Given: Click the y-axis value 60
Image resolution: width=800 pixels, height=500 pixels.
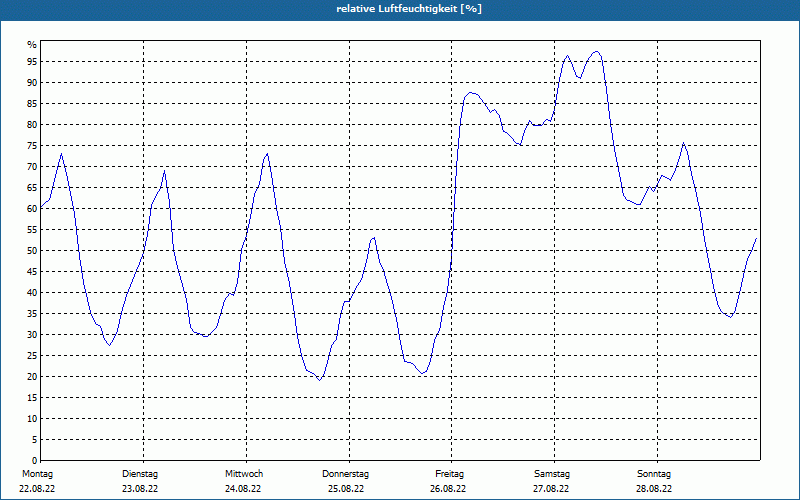Looking at the screenshot, I should click(32, 209).
